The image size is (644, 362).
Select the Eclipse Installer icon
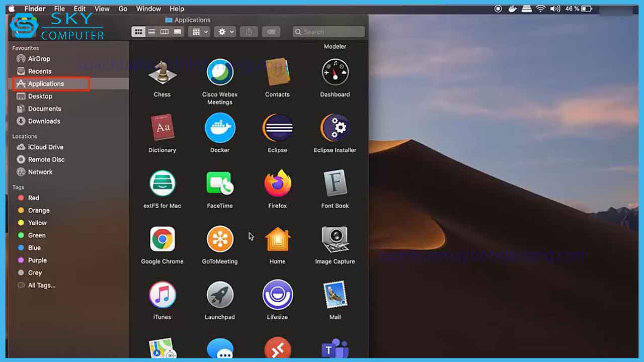[335, 128]
